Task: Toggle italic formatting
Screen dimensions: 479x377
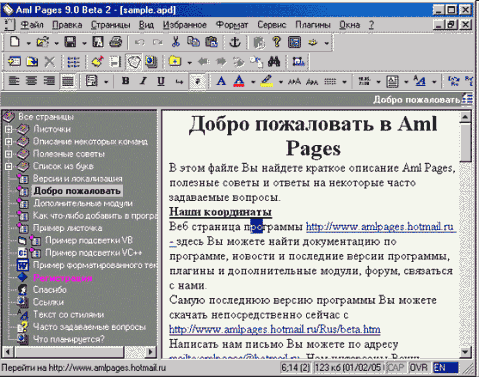Action: click(x=143, y=81)
